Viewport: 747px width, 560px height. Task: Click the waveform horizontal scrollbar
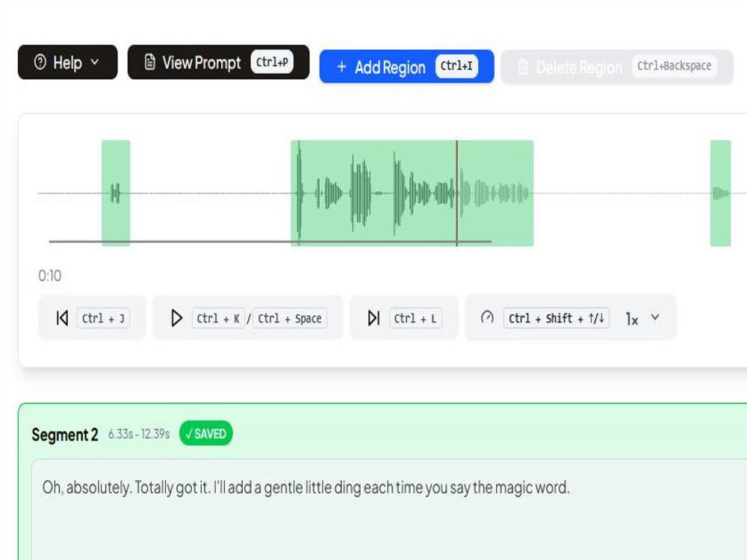(x=270, y=241)
